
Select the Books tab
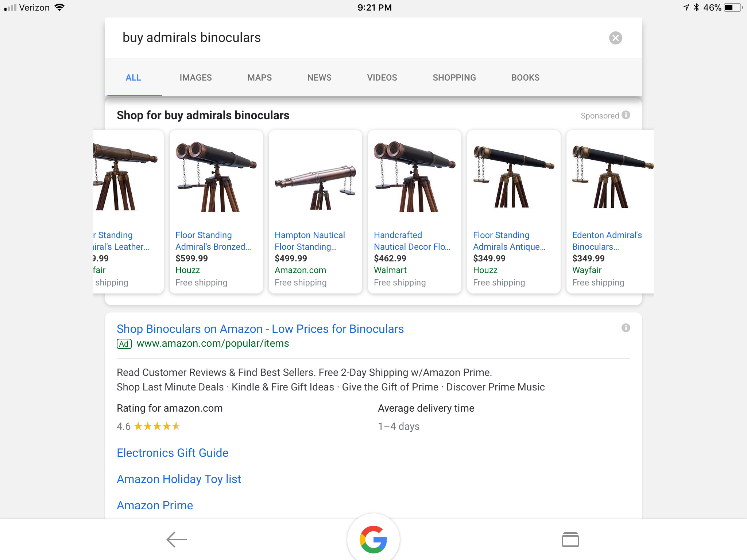click(525, 78)
